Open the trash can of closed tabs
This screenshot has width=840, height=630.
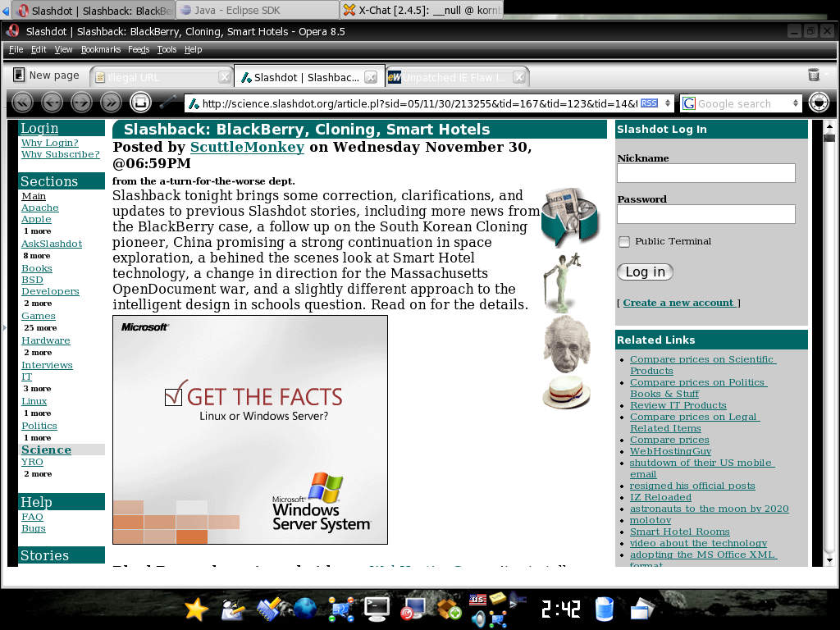tap(814, 74)
